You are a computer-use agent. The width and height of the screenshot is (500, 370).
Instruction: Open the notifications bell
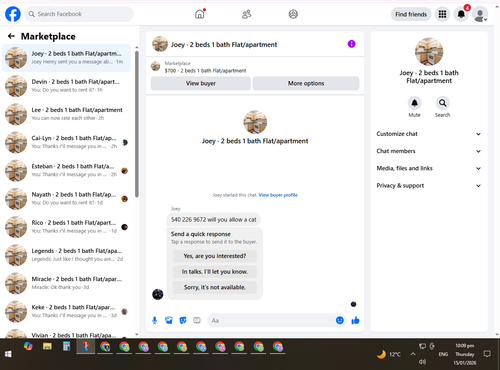[x=461, y=14]
